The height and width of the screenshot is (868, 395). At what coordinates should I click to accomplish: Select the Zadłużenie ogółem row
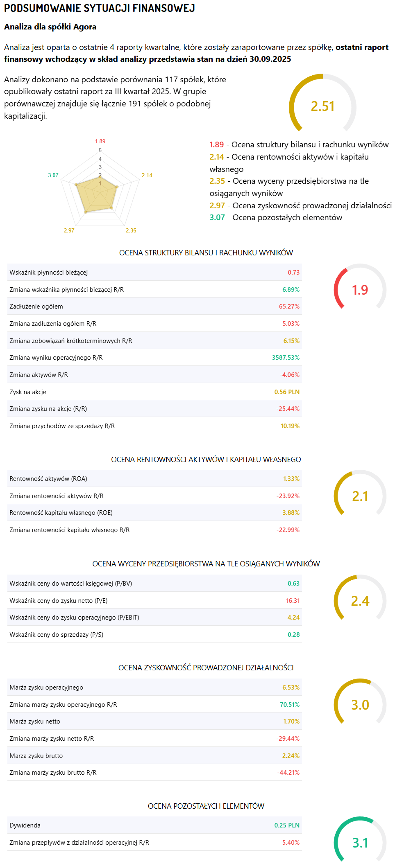(x=154, y=307)
